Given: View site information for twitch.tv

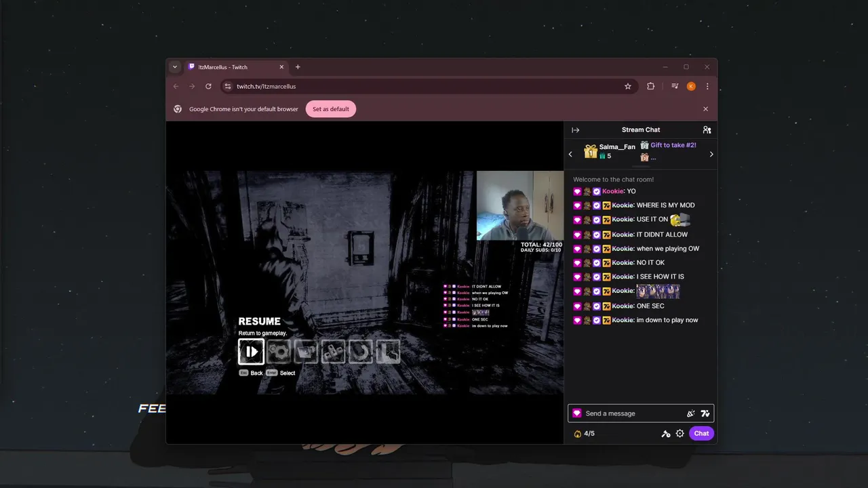Looking at the screenshot, I should pos(228,87).
